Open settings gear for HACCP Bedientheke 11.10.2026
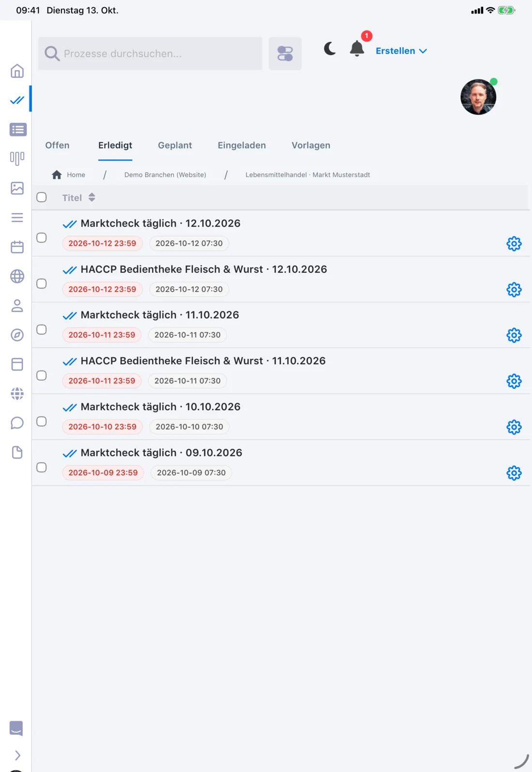This screenshot has height=772, width=532. (514, 381)
